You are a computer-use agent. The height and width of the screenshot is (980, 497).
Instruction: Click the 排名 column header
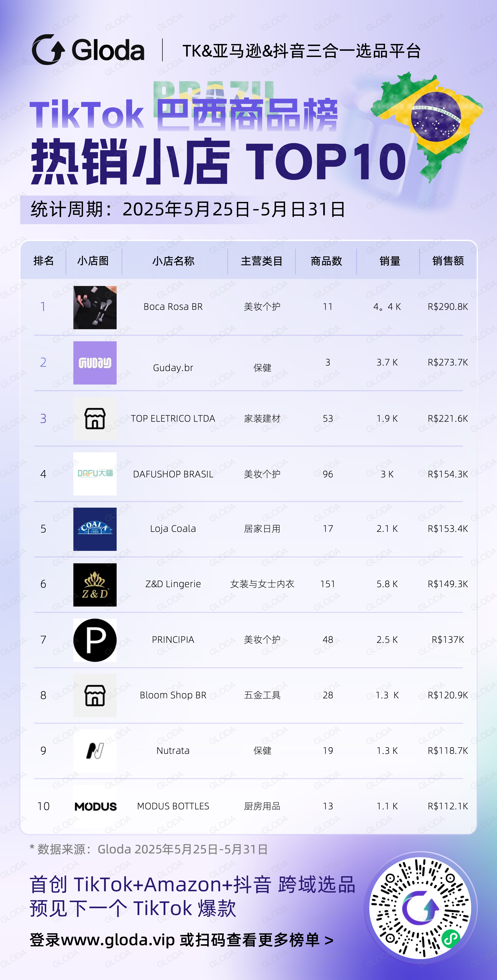click(x=43, y=261)
